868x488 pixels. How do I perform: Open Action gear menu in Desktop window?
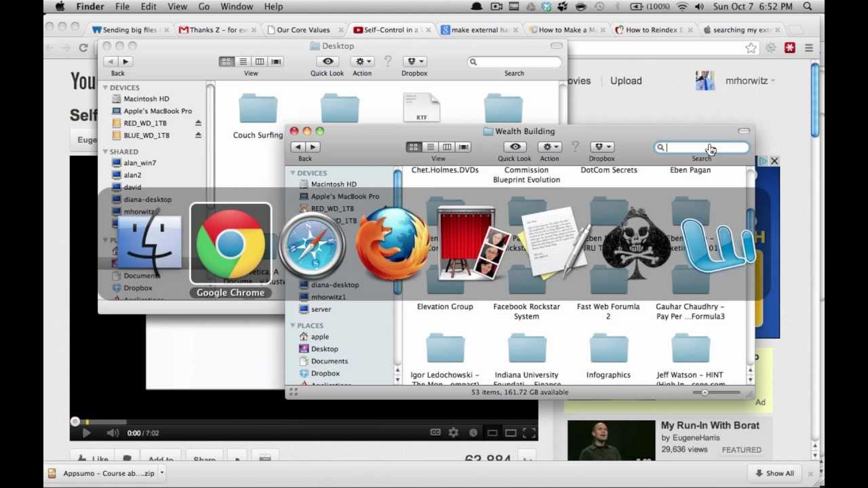[362, 62]
